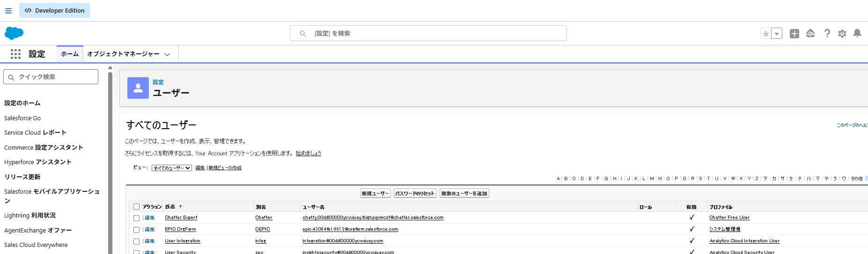Open the Analytics Cloud Integration User profile link
Viewport: 868px width, 254px height.
click(x=744, y=241)
